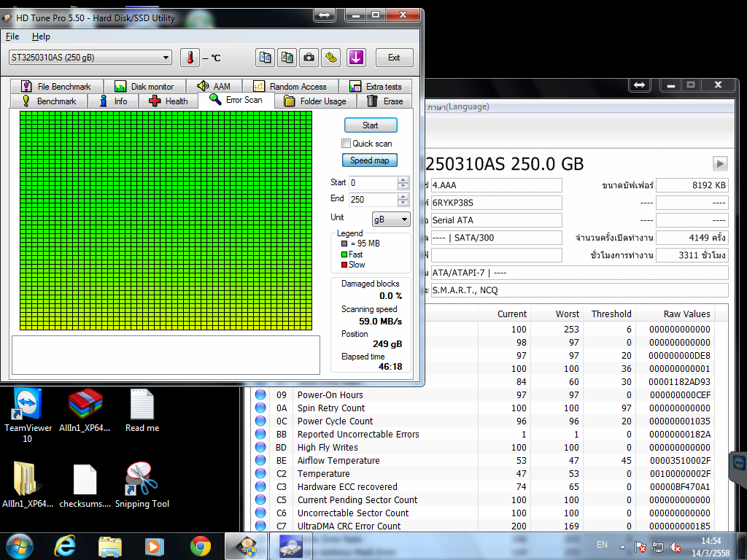Open the Erase tab
Image resolution: width=747 pixels, height=560 pixels.
coord(385,101)
